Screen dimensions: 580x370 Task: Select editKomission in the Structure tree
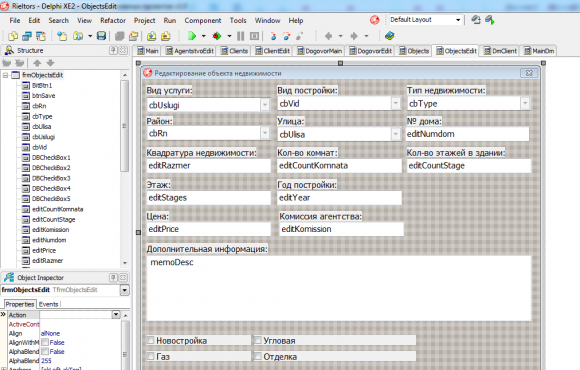50,230
